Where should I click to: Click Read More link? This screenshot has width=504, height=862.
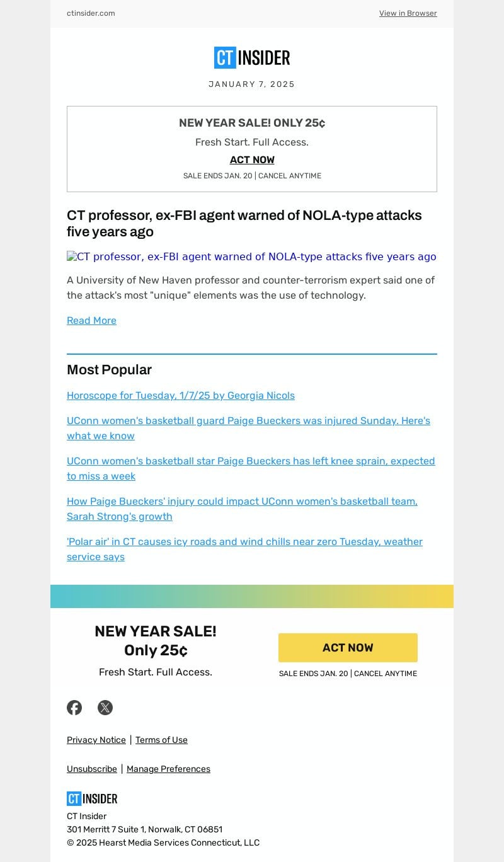[x=91, y=320]
